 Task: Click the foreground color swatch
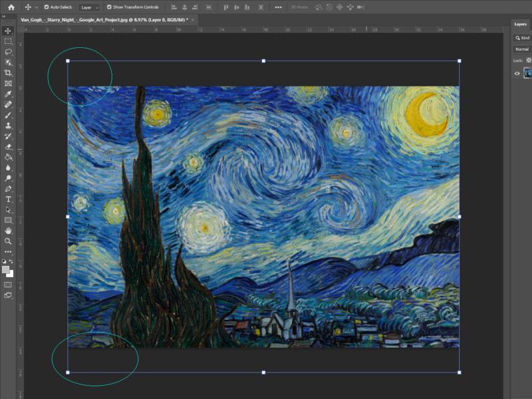[x=6, y=270]
